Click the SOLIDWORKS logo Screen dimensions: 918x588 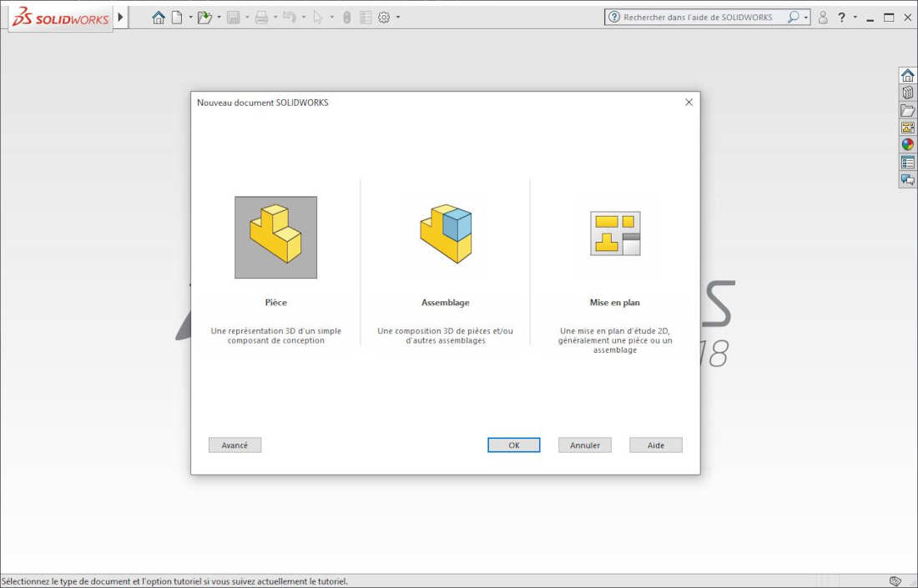tap(61, 18)
